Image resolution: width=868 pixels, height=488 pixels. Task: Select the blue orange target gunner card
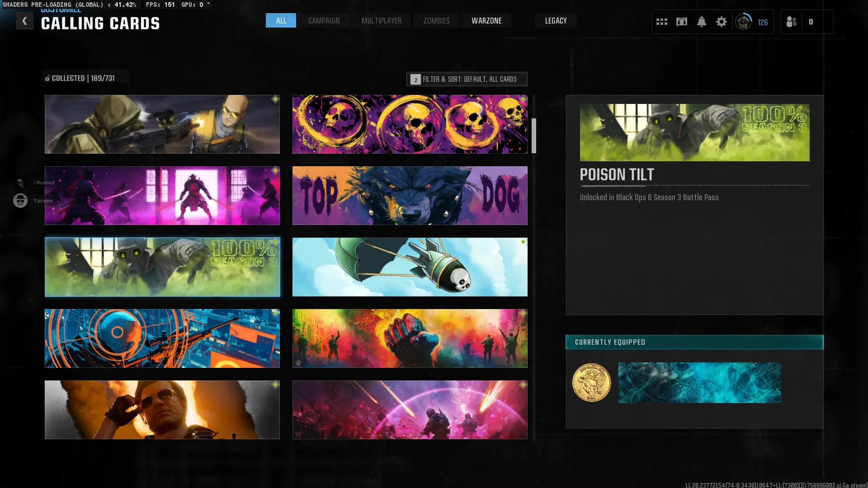(x=162, y=338)
